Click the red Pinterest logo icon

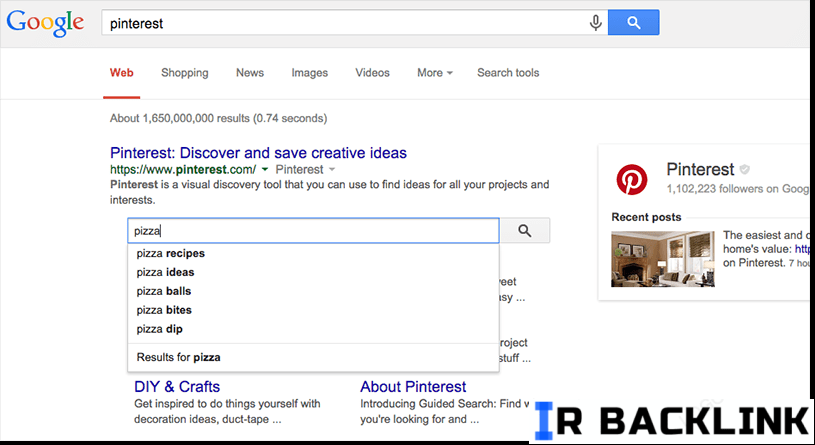point(631,180)
